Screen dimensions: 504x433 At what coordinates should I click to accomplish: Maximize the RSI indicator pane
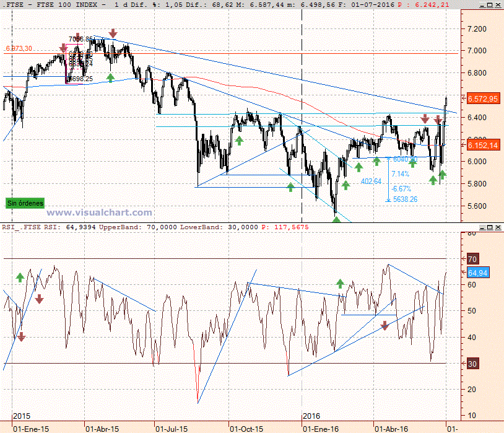tap(490, 227)
